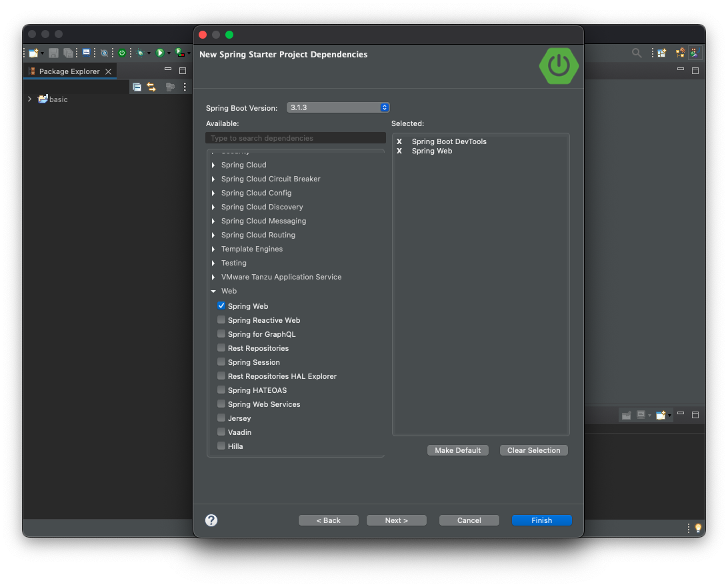Screen dimensions: 728x587
Task: Remove Spring Boot DevTools via X
Action: (399, 141)
